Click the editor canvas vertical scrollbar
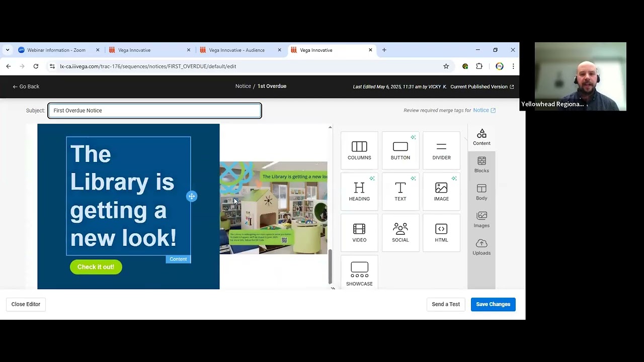644x362 pixels. pyautogui.click(x=330, y=266)
